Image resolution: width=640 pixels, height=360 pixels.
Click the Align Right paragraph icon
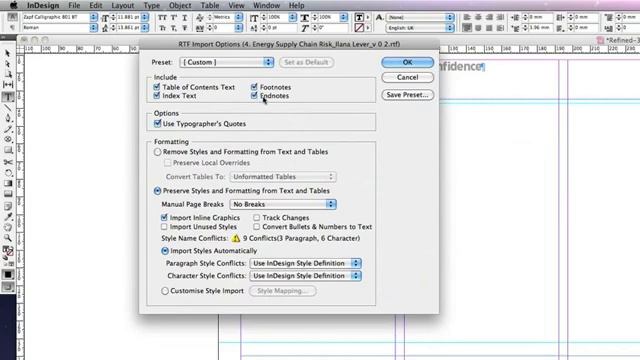pyautogui.click(x=489, y=18)
